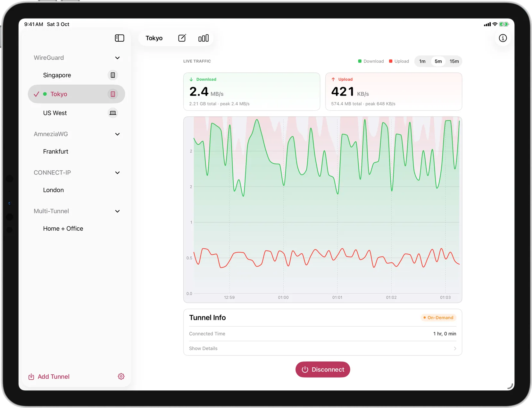Switch chart range to 15m
Image resolution: width=532 pixels, height=408 pixels.
[454, 61]
